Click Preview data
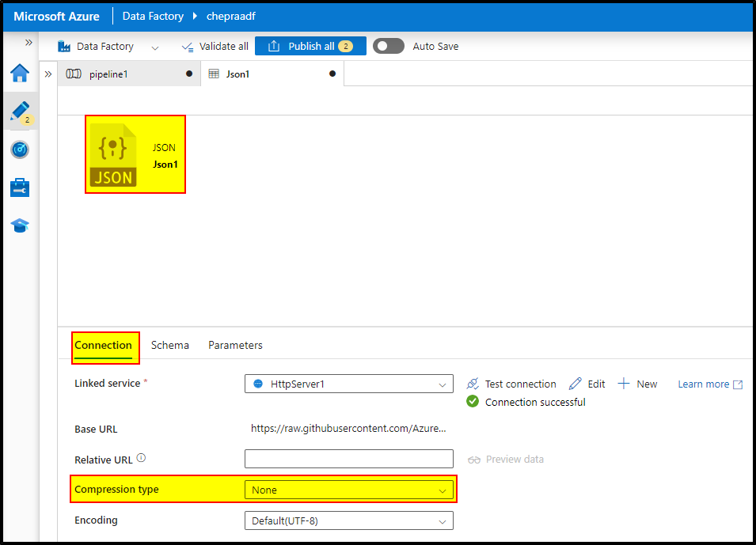Viewport: 756px width, 545px height. (505, 460)
